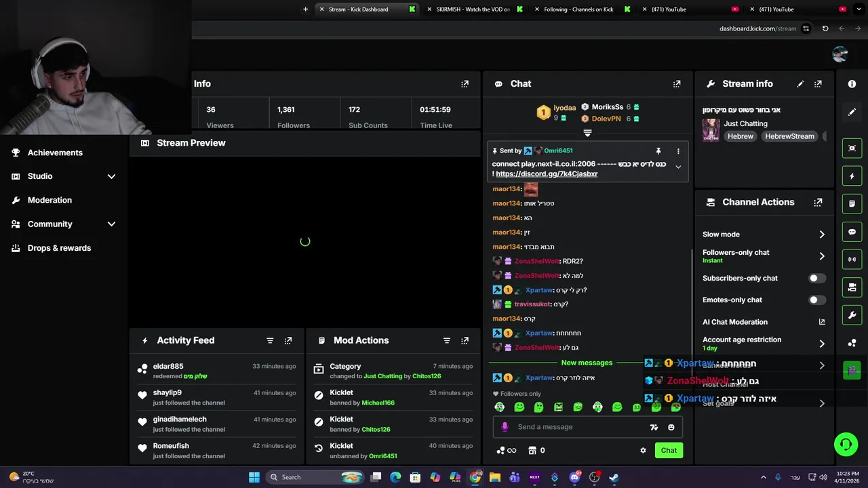Pop out the Channel Actions panel
This screenshot has width=868, height=488.
[x=818, y=202]
